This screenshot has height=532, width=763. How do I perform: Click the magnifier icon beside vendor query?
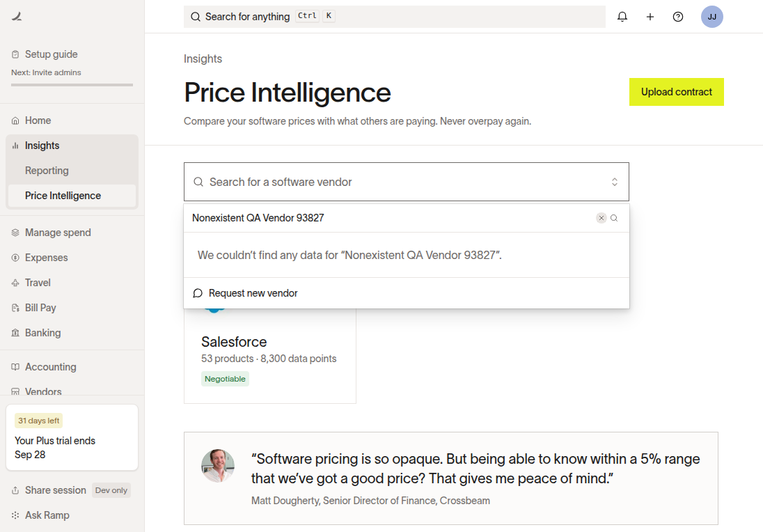pos(614,217)
